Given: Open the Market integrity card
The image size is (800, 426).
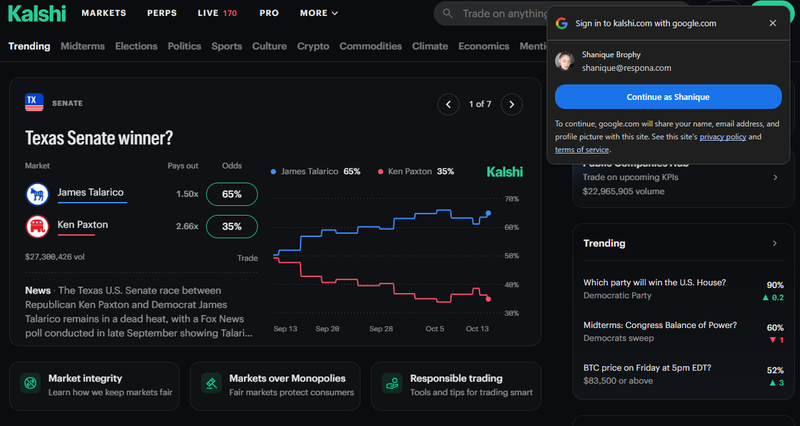Looking at the screenshot, I should tap(94, 386).
